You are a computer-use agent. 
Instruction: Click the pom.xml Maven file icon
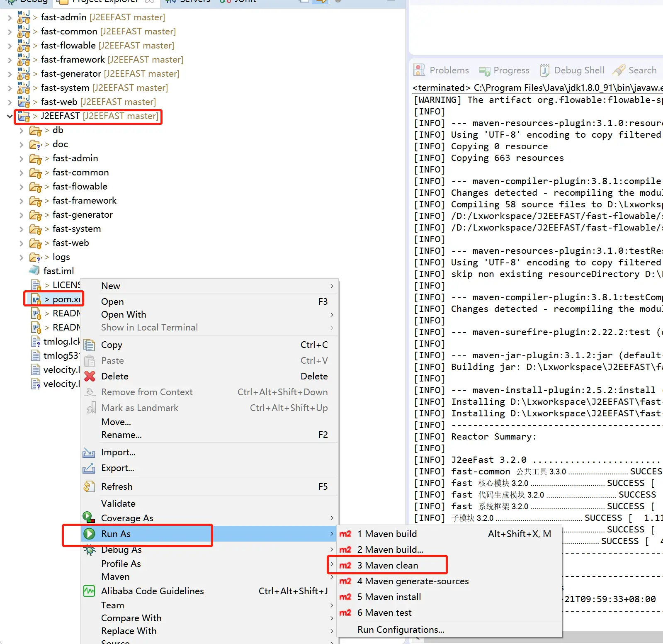pyautogui.click(x=36, y=299)
